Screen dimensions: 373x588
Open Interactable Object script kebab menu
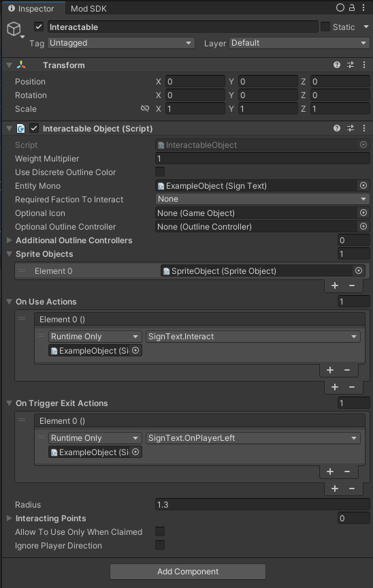coord(364,128)
